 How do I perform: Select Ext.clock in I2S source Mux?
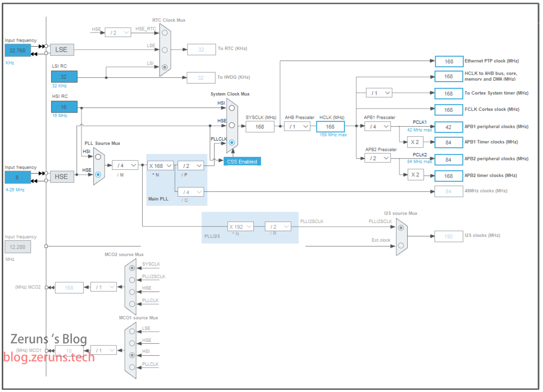click(401, 245)
